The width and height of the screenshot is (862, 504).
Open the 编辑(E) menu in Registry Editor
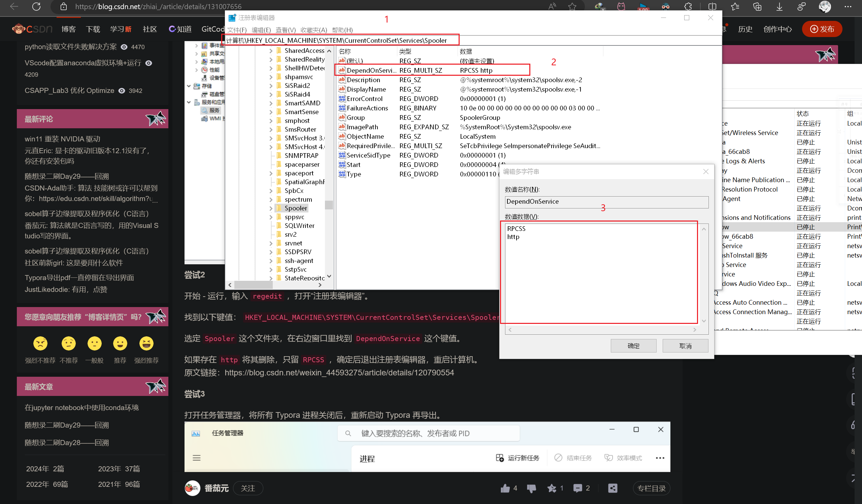click(x=261, y=30)
